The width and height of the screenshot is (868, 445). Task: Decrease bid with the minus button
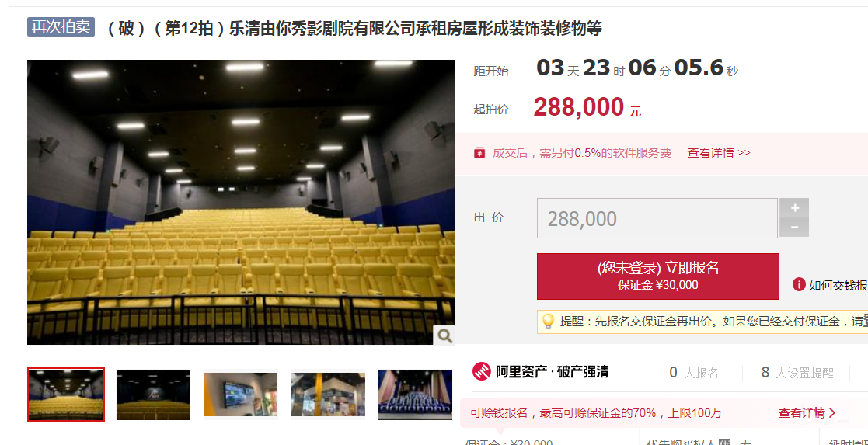point(794,228)
